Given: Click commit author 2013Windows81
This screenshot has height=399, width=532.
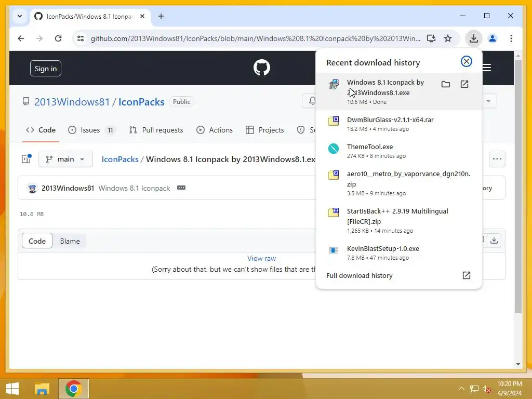Looking at the screenshot, I should point(68,188).
